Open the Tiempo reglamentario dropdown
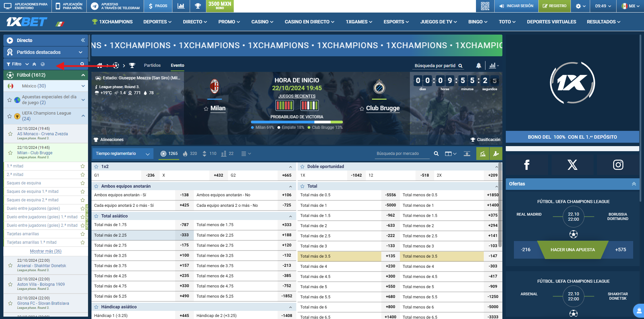This screenshot has height=319, width=644. [122, 154]
